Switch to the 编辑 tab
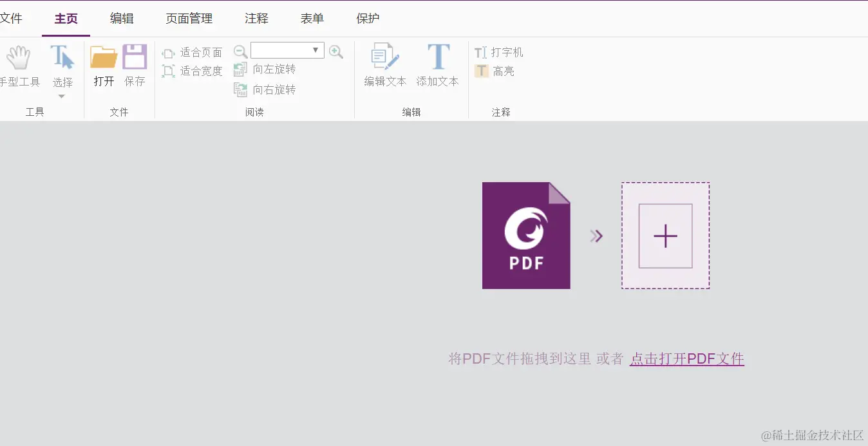 (x=122, y=19)
